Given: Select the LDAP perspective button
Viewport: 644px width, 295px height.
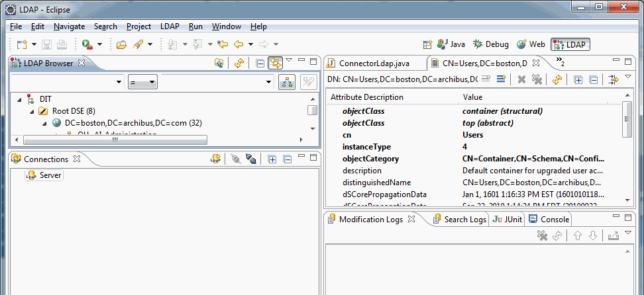Looking at the screenshot, I should click(570, 44).
